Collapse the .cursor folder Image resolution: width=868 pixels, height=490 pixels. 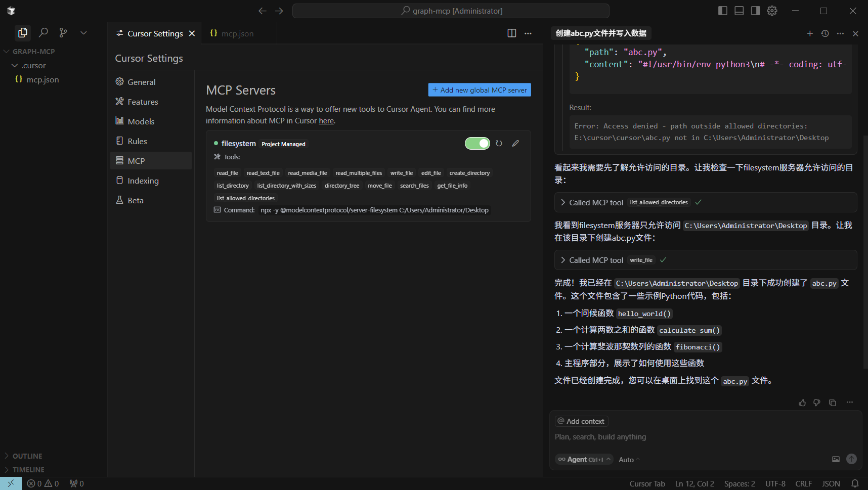[33, 66]
